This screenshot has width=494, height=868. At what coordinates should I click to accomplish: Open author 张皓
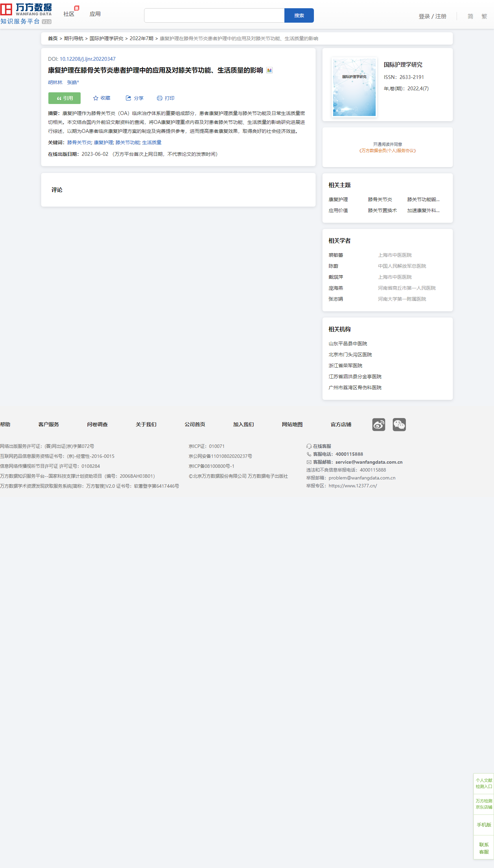(x=73, y=82)
